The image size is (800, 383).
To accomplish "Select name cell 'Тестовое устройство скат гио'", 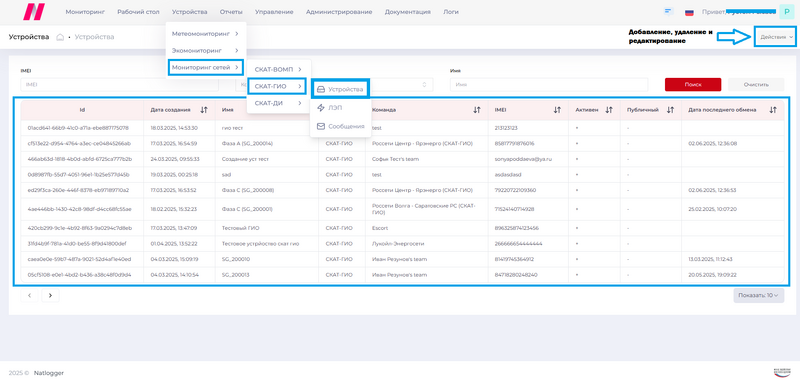I will pyautogui.click(x=260, y=243).
